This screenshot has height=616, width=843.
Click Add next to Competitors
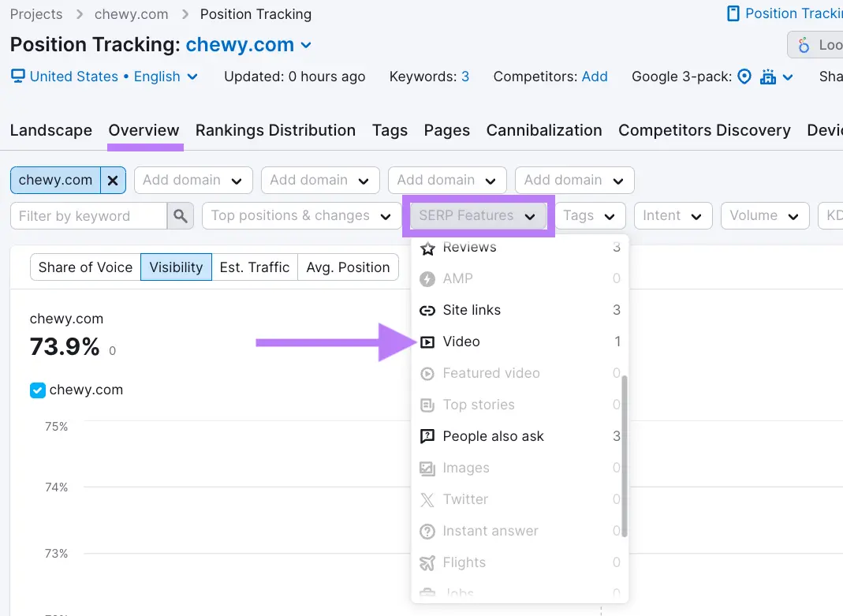[x=595, y=77]
